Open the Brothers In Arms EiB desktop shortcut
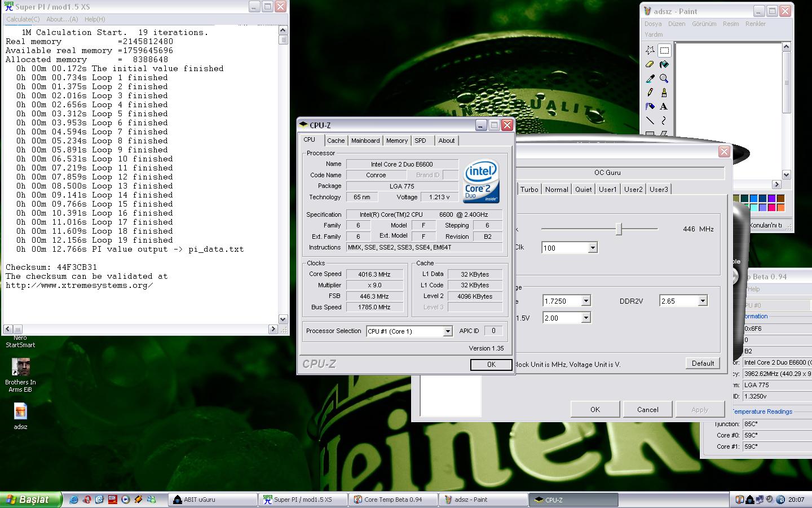 tap(20, 375)
